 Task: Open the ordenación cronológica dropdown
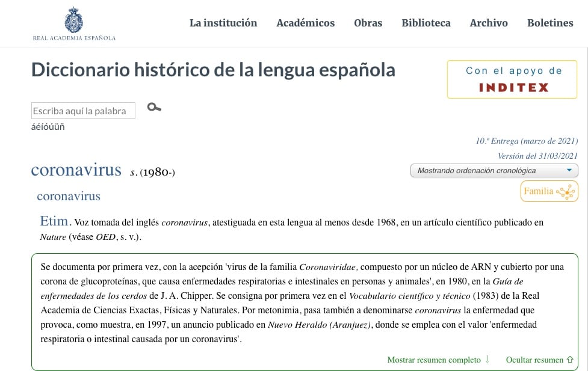pos(494,171)
